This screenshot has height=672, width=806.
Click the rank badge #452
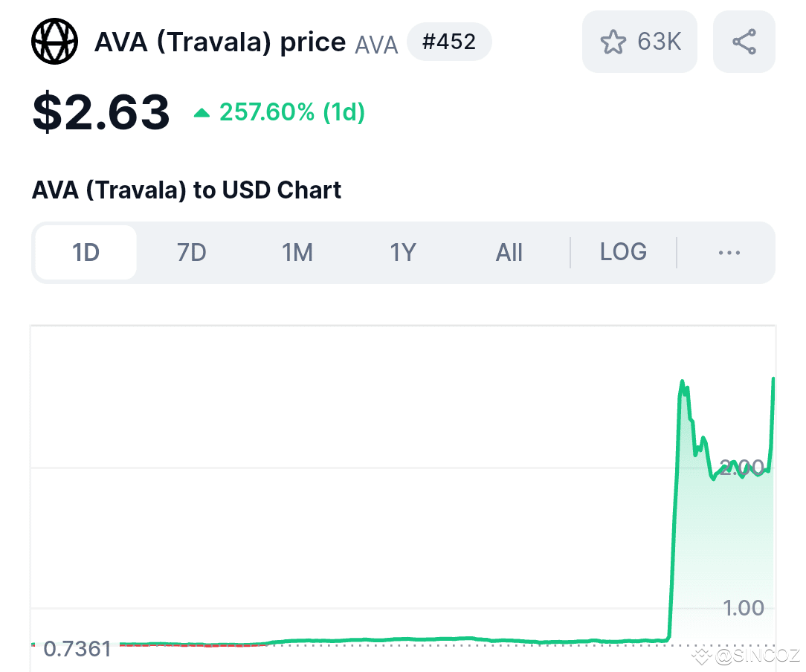449,42
